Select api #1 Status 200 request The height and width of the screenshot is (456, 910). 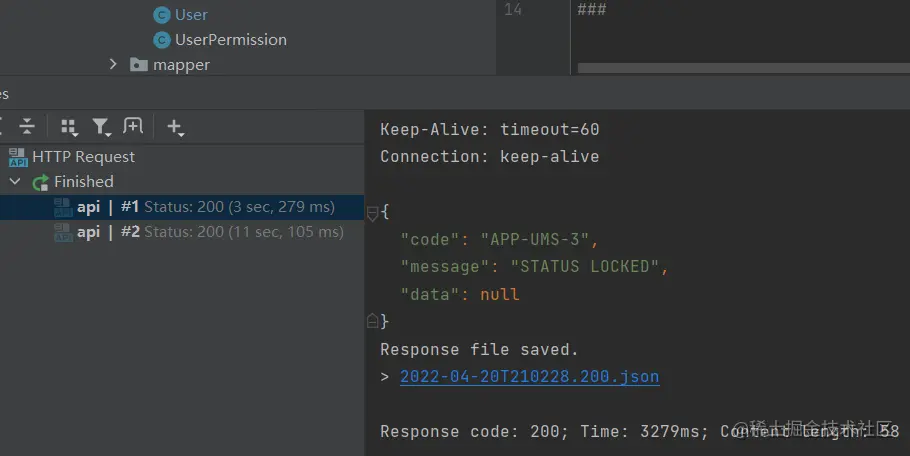[182, 207]
